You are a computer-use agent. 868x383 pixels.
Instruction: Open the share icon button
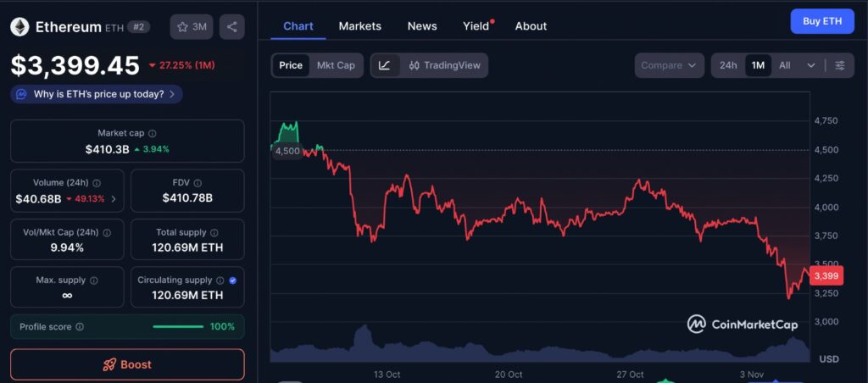coord(232,26)
